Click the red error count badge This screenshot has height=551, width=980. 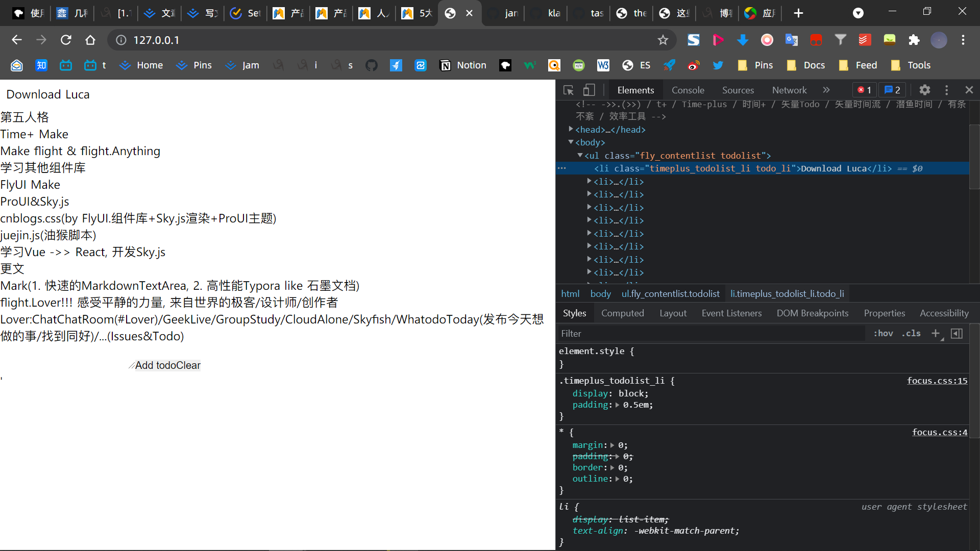[865, 90]
